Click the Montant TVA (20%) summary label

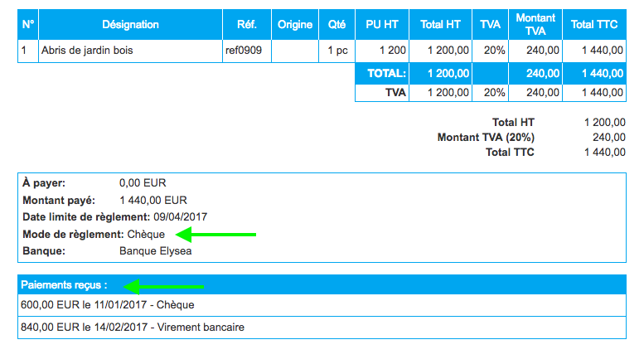[x=486, y=137]
